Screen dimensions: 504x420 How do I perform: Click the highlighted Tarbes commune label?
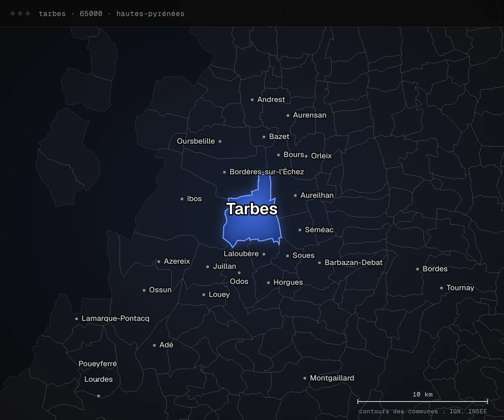(252, 209)
